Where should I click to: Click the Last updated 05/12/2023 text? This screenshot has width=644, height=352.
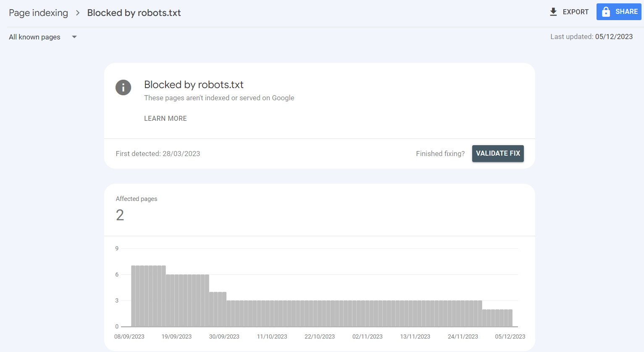[591, 37]
